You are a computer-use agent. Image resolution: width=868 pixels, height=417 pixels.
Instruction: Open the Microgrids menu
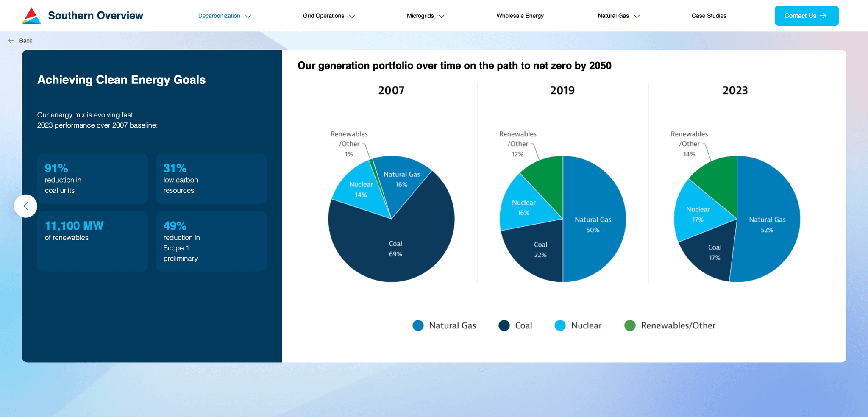click(x=426, y=16)
